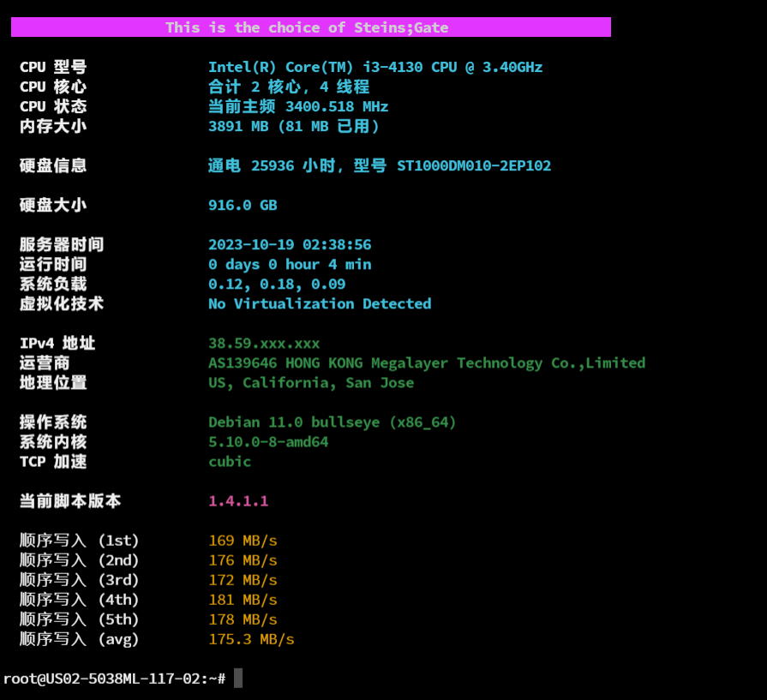Click the TCP congestion value cubic

click(x=230, y=461)
